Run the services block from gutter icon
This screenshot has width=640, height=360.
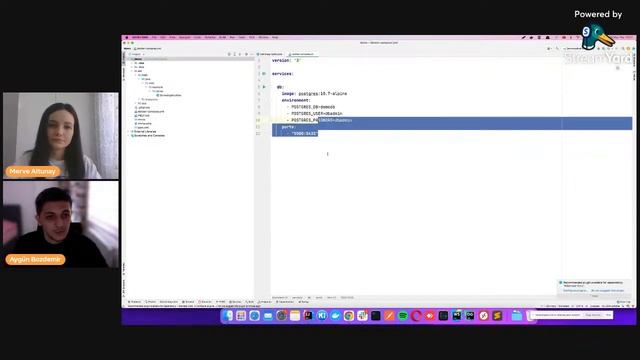click(264, 74)
